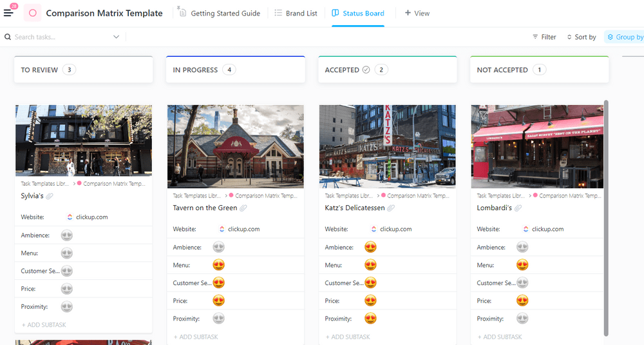Click the check circle icon in Accepted column
Viewport: 644px width, 345px height.
[366, 70]
